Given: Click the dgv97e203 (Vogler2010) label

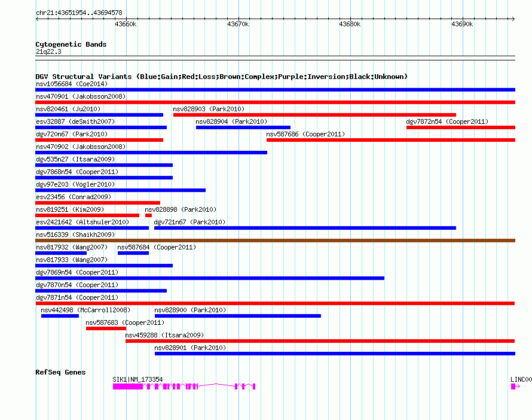Looking at the screenshot, I should (x=75, y=184).
